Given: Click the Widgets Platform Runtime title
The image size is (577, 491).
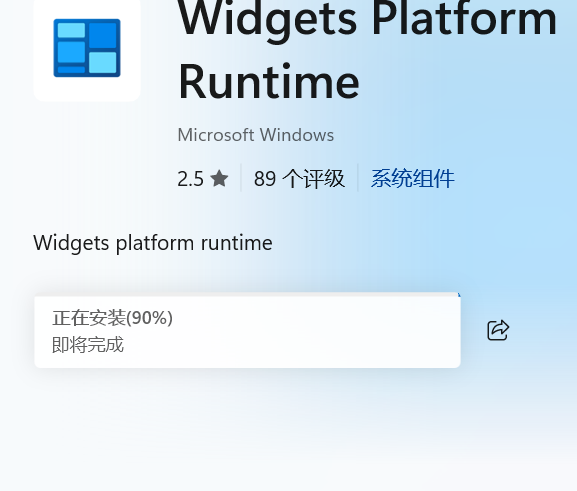Looking at the screenshot, I should pyautogui.click(x=367, y=49).
